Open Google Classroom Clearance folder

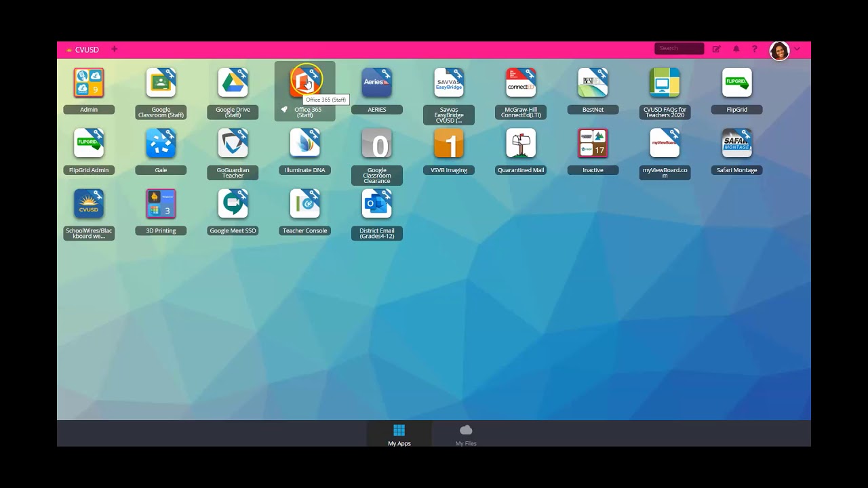[377, 143]
